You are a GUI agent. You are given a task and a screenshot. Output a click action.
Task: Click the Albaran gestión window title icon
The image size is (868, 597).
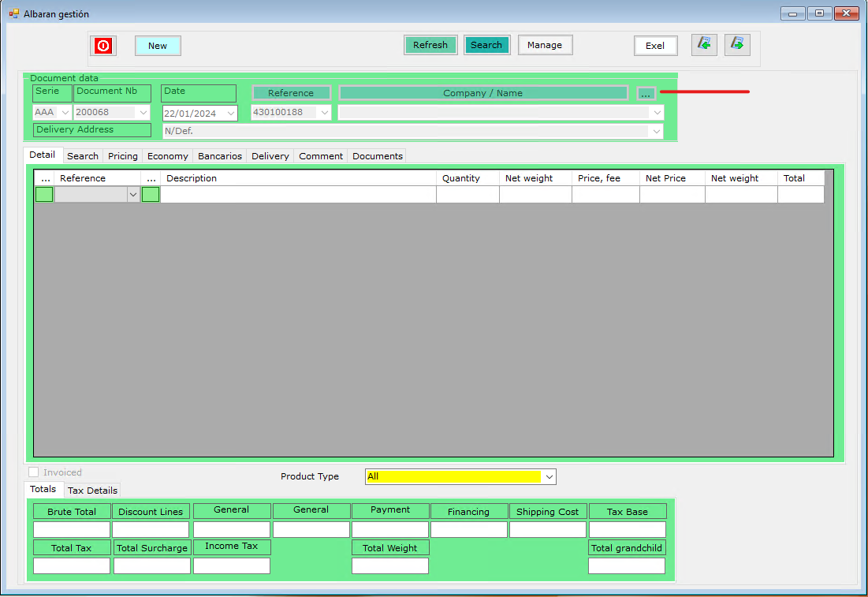[14, 14]
